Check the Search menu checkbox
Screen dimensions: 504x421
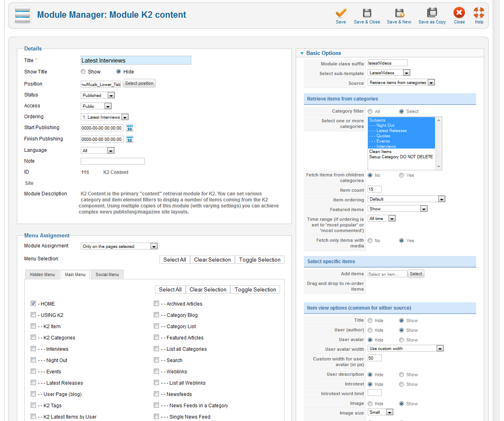click(x=156, y=360)
